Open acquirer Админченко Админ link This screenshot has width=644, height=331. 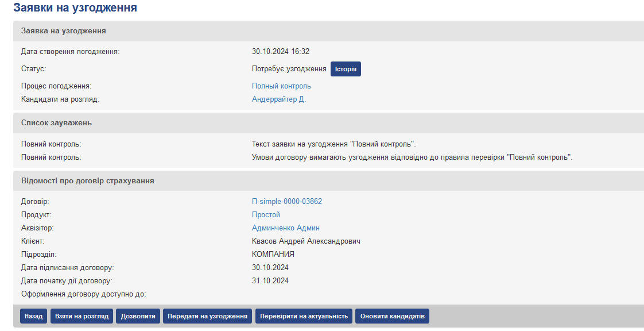285,228
